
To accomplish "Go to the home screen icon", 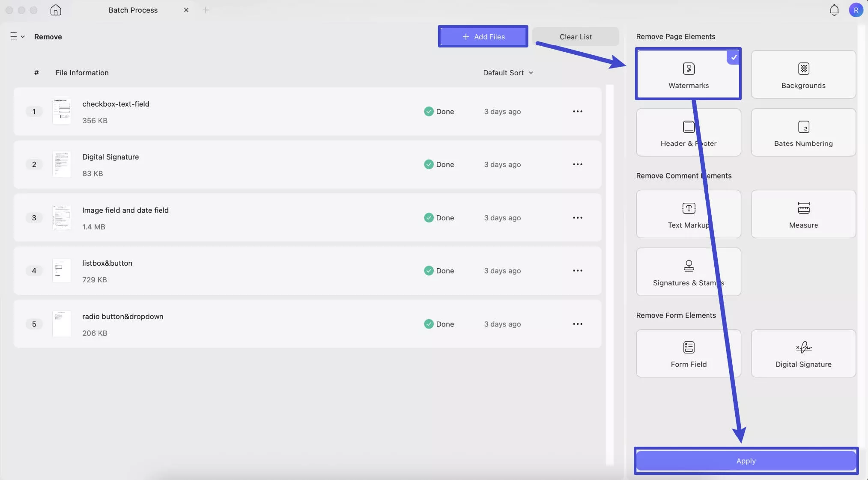I will pos(56,10).
